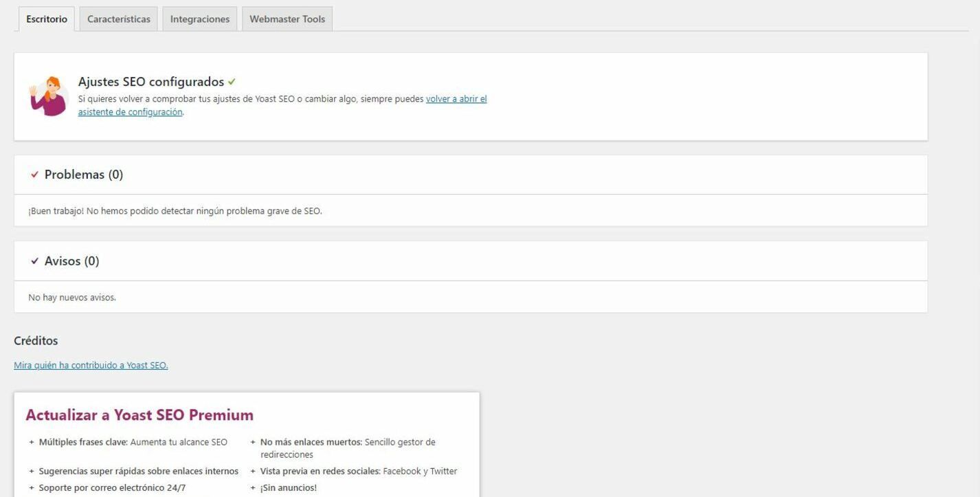The height and width of the screenshot is (497, 980).
Task: Open the Características tab
Action: click(118, 19)
